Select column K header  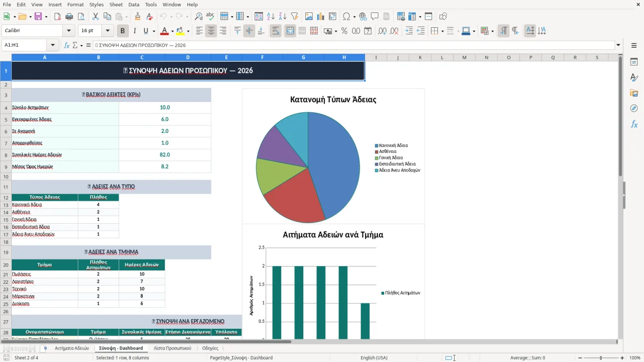tap(420, 57)
